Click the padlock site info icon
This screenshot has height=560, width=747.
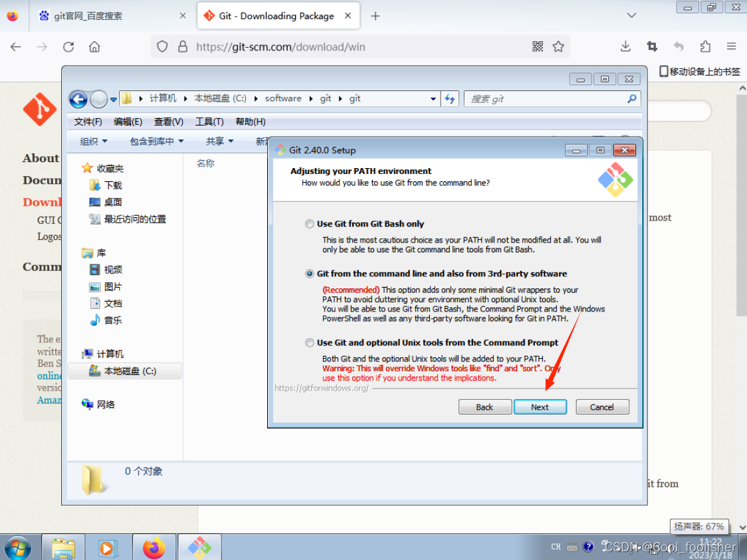pos(183,47)
